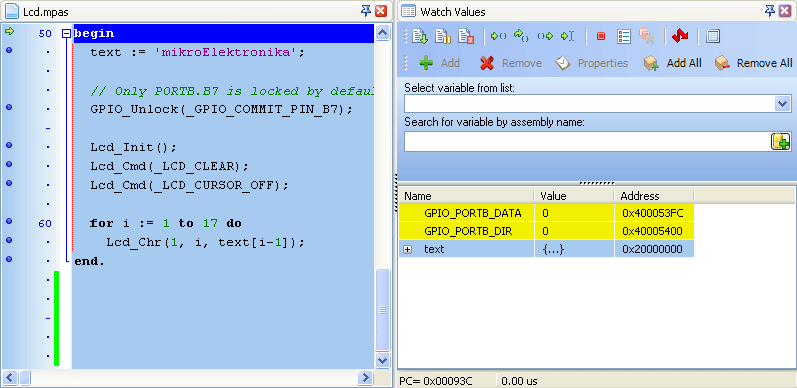Toggle breakpoint dot on Lcd_Cmd(_LCD_CURSOR_OFF) line
Viewport: 797px width, 388px height.
(9, 183)
